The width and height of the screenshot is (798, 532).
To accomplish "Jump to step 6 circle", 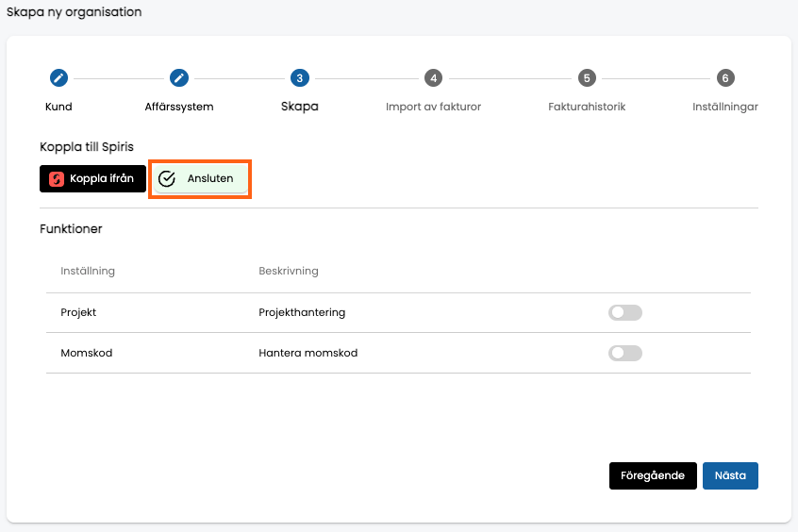I will 725,78.
